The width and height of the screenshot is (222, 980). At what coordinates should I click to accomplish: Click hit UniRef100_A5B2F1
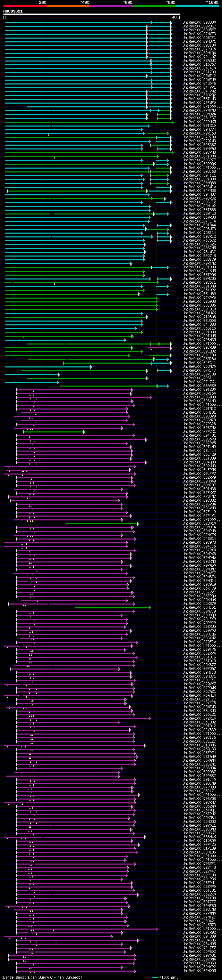click(x=199, y=38)
